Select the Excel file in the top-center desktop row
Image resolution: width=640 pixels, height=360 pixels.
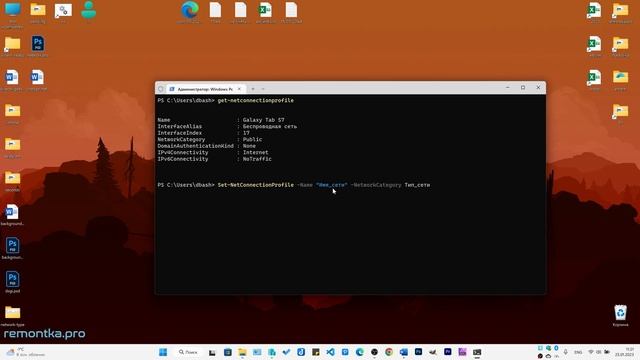point(265,12)
